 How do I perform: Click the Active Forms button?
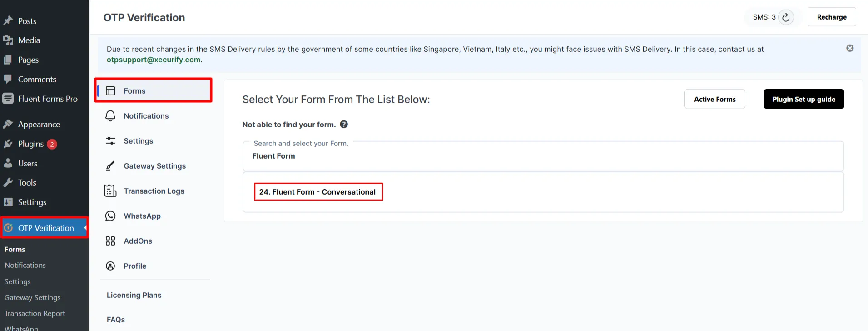coord(714,99)
